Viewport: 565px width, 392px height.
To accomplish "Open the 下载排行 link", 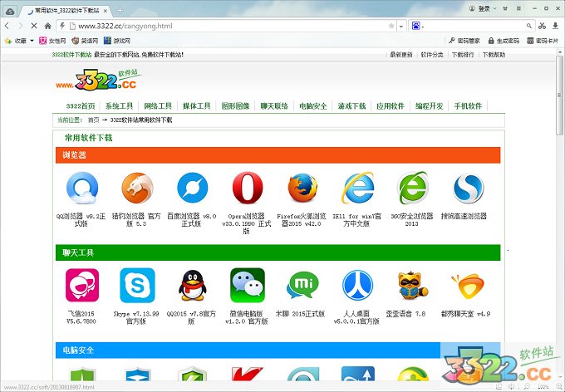I will click(x=463, y=55).
